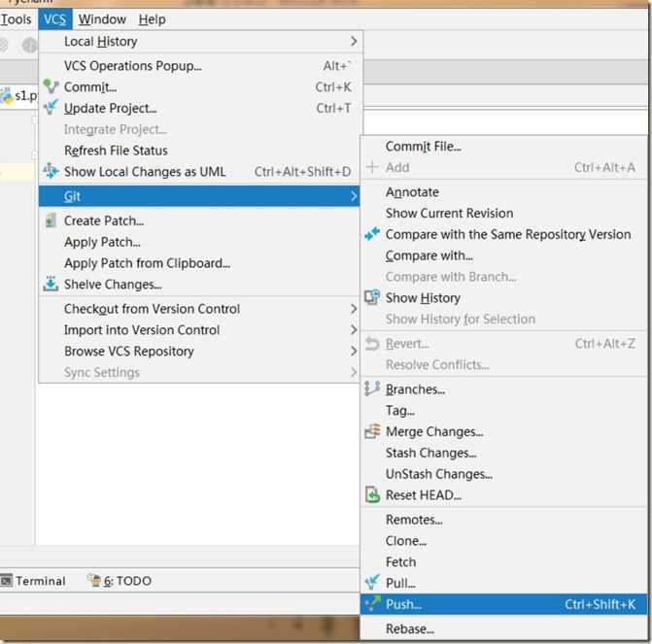The width and height of the screenshot is (652, 644).
Task: Click the Ctrl+Alt+Z shortcut text
Action: [605, 344]
